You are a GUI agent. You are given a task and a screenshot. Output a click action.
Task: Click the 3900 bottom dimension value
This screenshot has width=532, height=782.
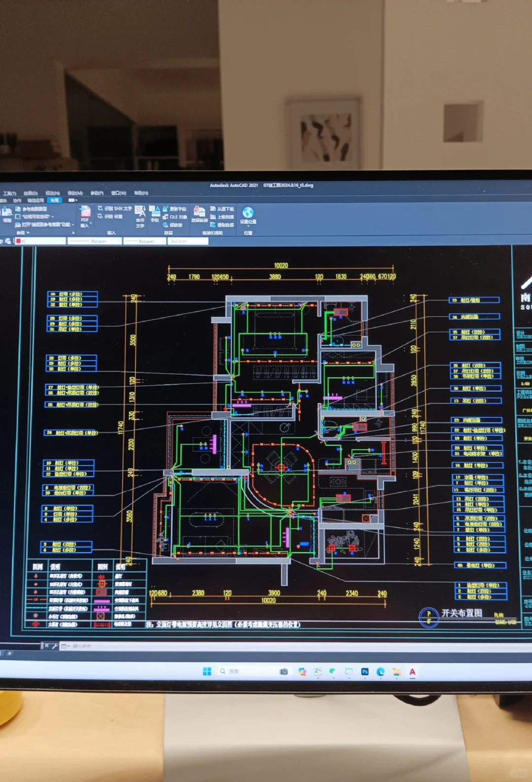274,593
